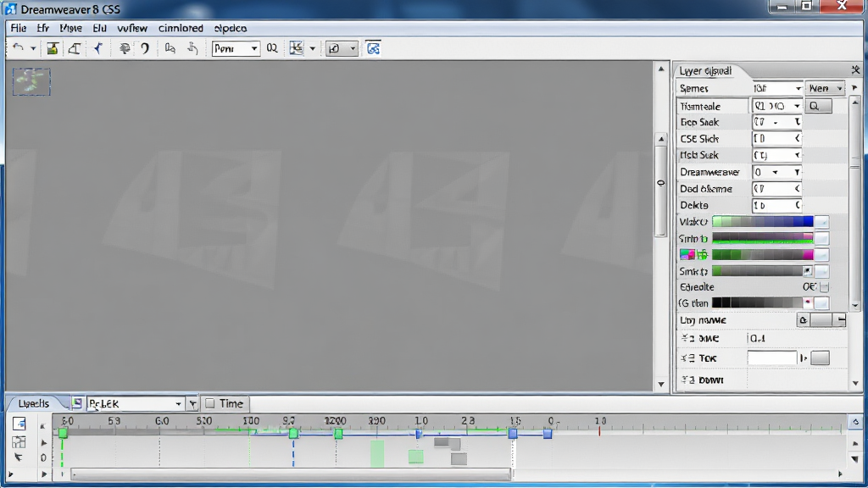This screenshot has width=868, height=488.
Task: Select the small thumbnail on the canvas
Action: coord(31,82)
